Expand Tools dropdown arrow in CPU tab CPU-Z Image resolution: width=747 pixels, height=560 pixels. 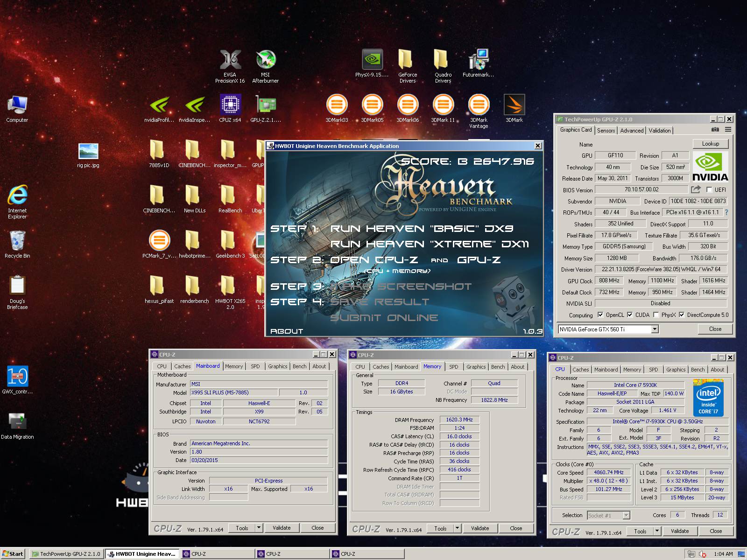point(657,531)
